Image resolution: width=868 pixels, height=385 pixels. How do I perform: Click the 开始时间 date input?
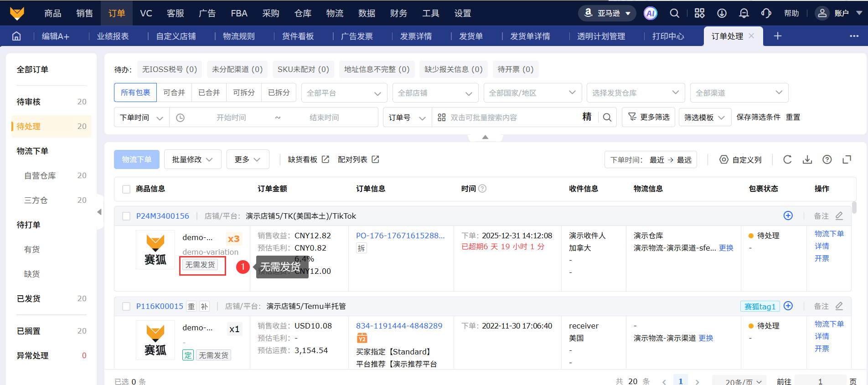pos(231,118)
